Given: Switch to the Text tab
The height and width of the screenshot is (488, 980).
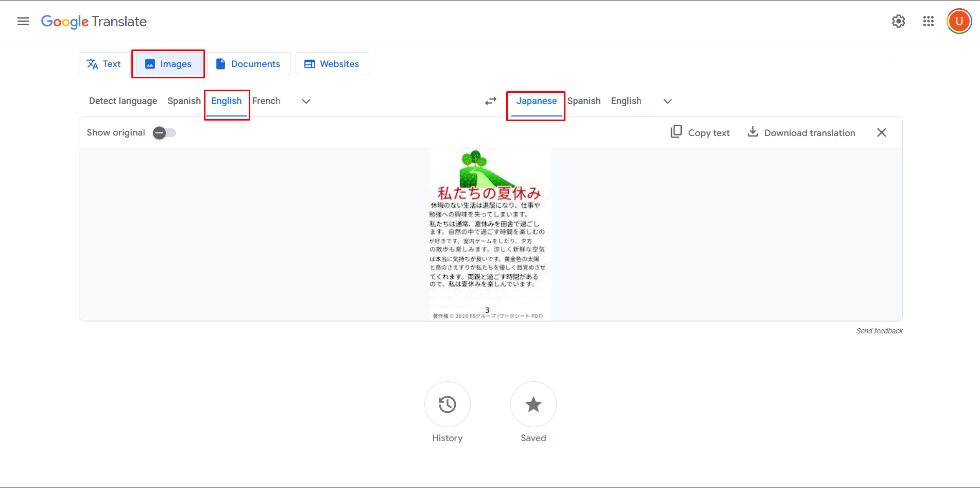Looking at the screenshot, I should click(105, 63).
